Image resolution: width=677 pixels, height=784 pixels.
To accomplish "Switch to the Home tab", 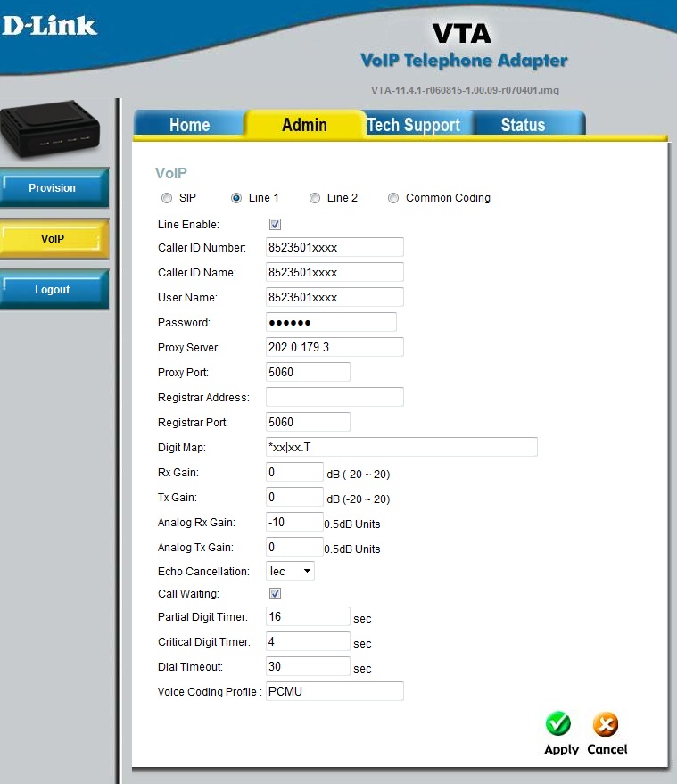I will pyautogui.click(x=189, y=124).
